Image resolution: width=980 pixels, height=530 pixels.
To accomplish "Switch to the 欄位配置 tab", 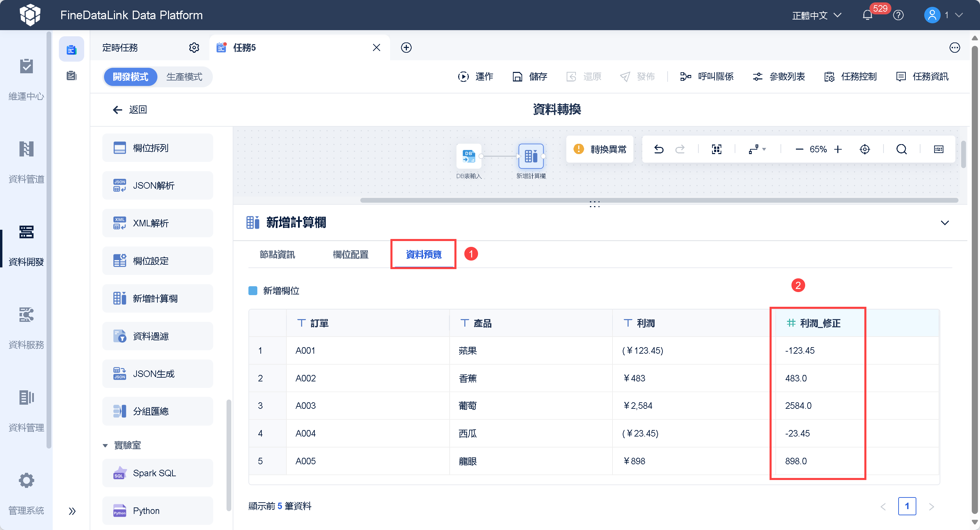I will [x=350, y=254].
